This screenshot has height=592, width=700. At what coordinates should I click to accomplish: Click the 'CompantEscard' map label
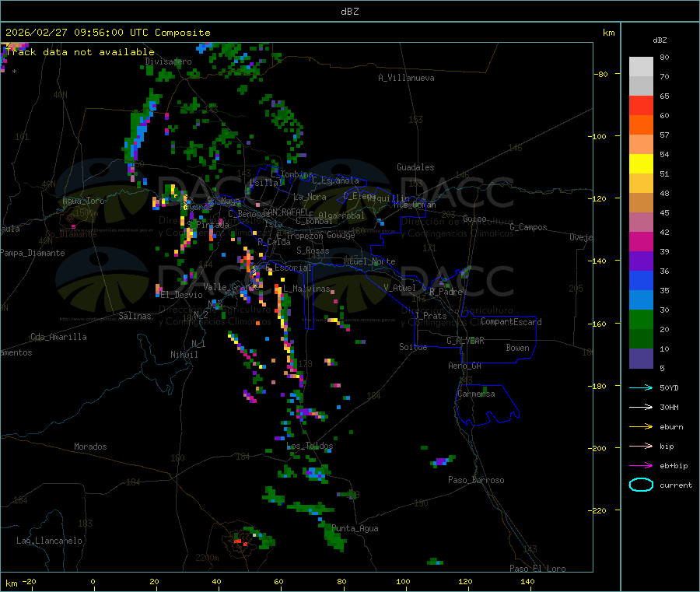[511, 321]
